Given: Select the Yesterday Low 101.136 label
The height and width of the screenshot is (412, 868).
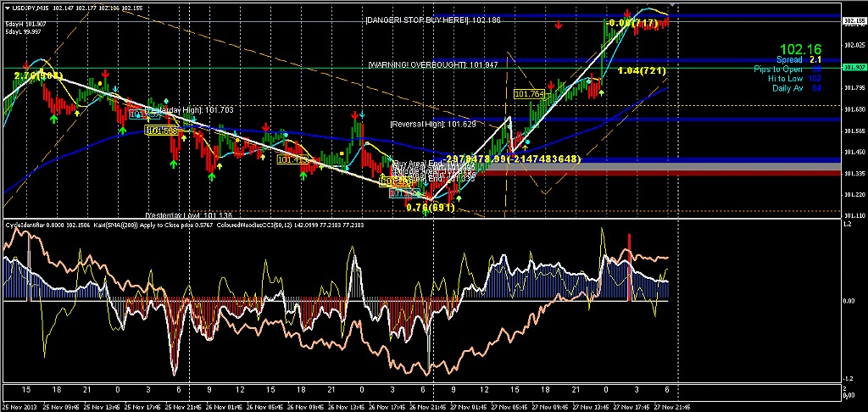Looking at the screenshot, I should pyautogui.click(x=188, y=214).
